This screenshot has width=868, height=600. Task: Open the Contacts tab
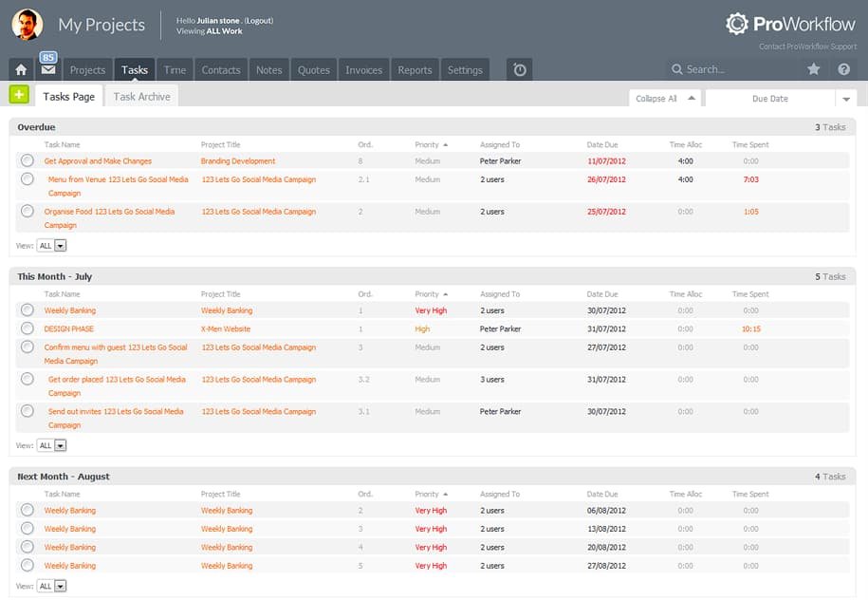221,70
